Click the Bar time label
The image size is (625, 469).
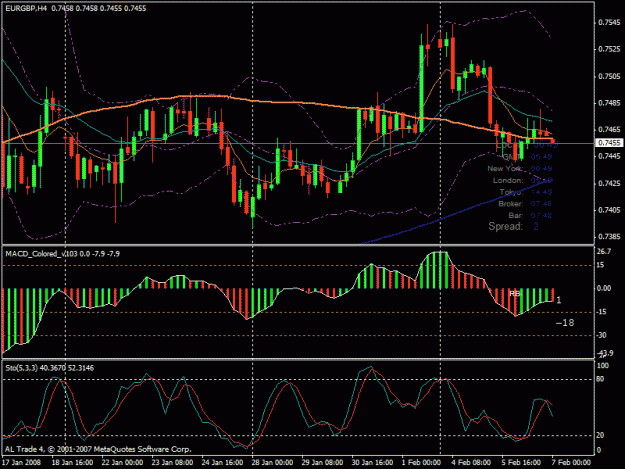pyautogui.click(x=516, y=216)
